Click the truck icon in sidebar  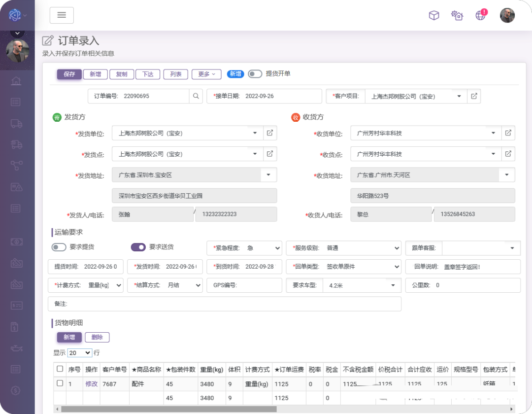pos(16,123)
